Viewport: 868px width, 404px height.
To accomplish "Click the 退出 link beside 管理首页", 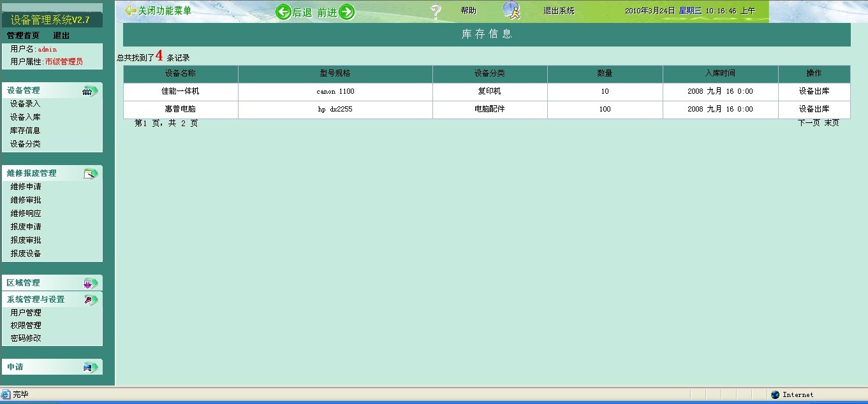I will [x=61, y=36].
